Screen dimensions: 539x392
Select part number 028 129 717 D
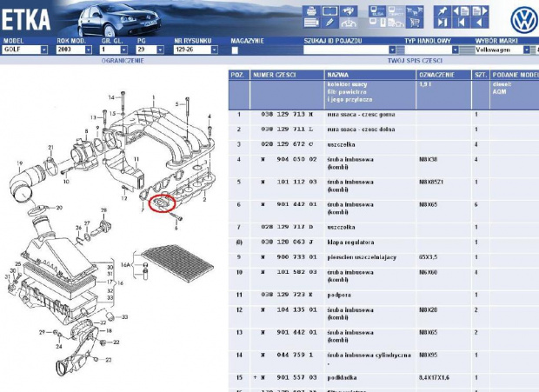[x=287, y=227]
